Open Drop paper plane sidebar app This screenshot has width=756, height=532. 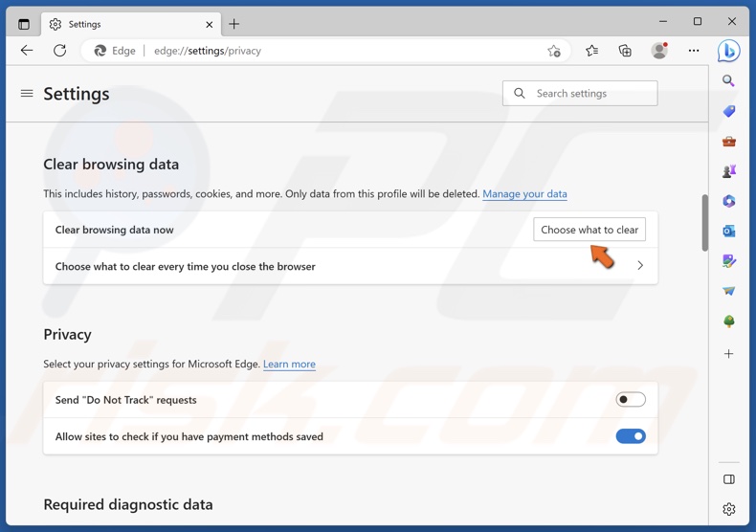pos(728,291)
